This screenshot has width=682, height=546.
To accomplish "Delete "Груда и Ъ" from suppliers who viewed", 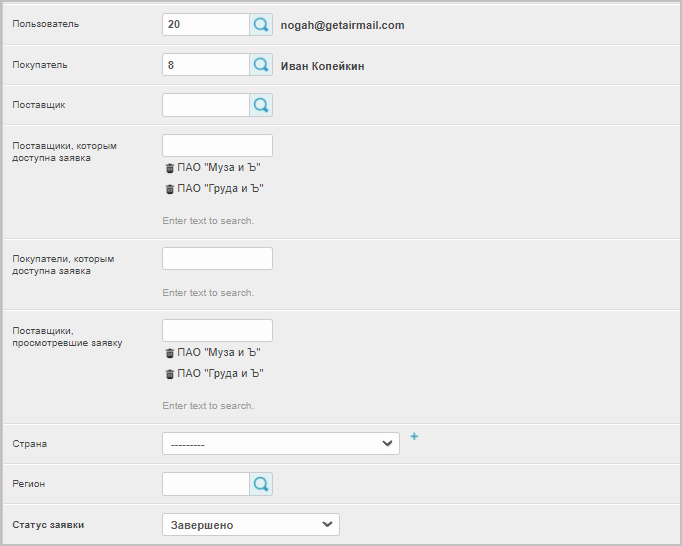I will click(169, 374).
